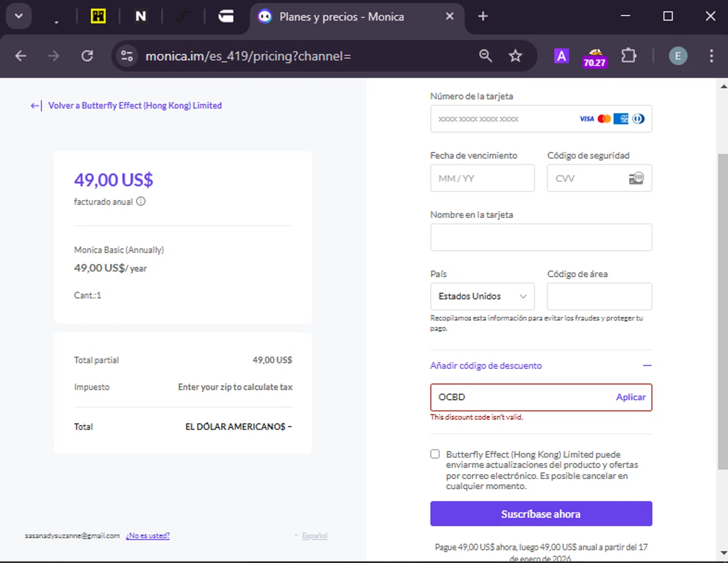Open the purple A extension
This screenshot has height=563, width=728.
tap(562, 56)
